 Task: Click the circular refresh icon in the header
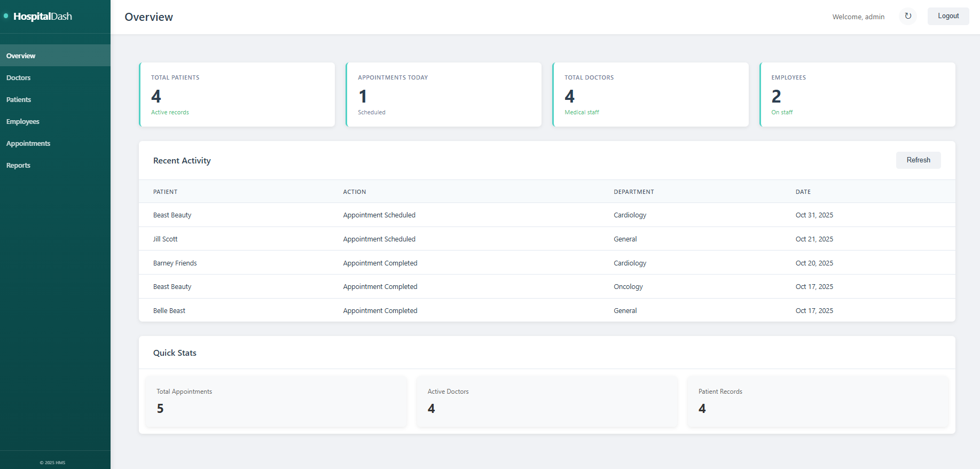pyautogui.click(x=908, y=16)
